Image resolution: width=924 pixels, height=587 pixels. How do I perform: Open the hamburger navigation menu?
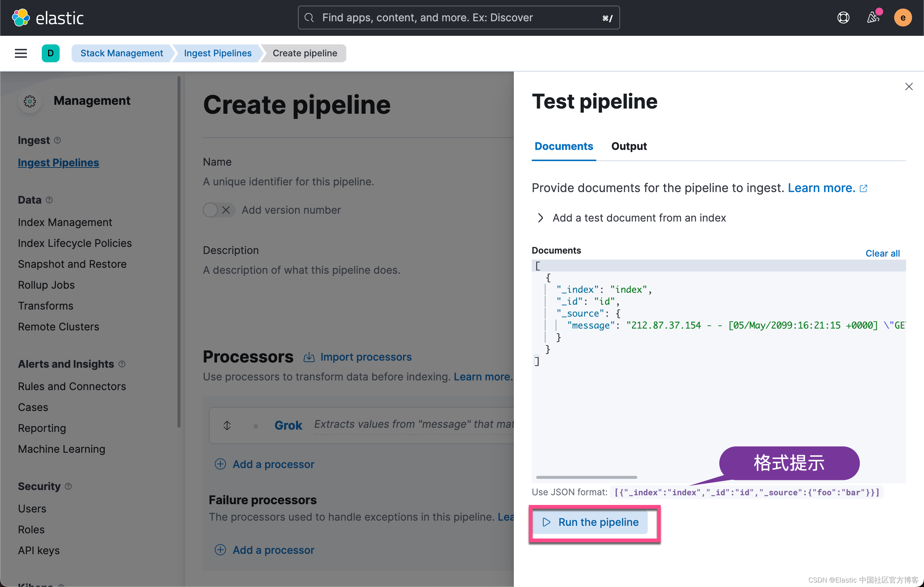tap(21, 53)
